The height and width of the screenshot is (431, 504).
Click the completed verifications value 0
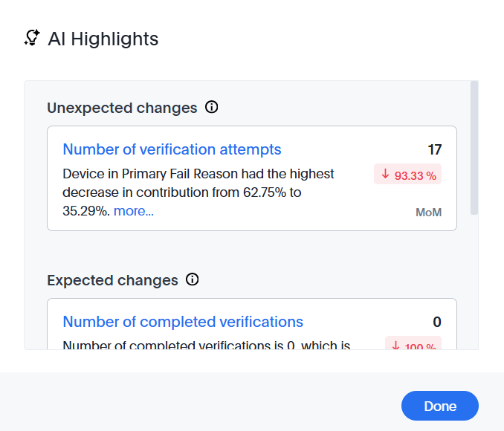437,322
